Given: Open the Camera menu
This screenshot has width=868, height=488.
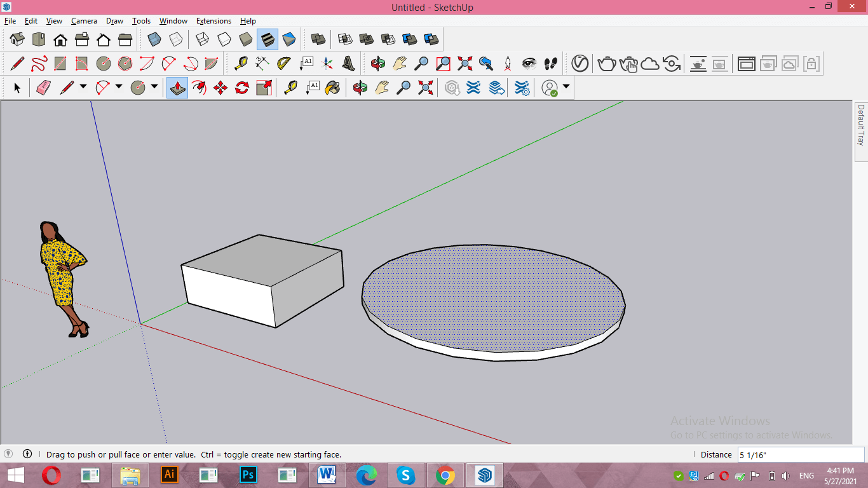Looking at the screenshot, I should click(x=84, y=21).
